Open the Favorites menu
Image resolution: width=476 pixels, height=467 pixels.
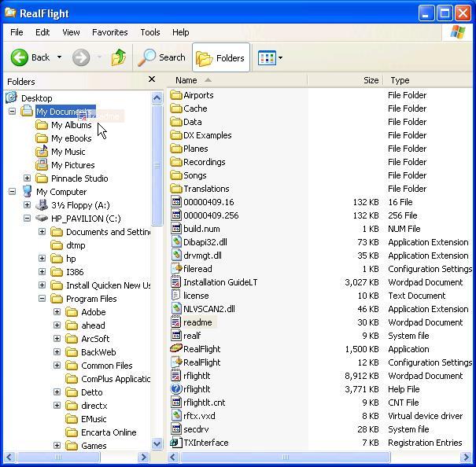109,32
